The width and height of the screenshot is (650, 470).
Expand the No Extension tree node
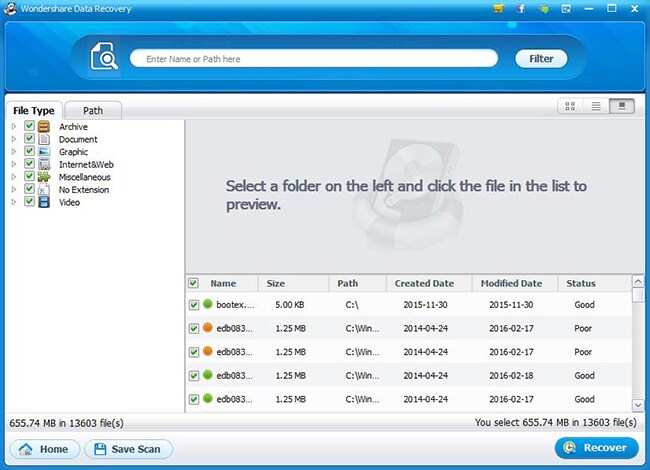click(x=14, y=189)
